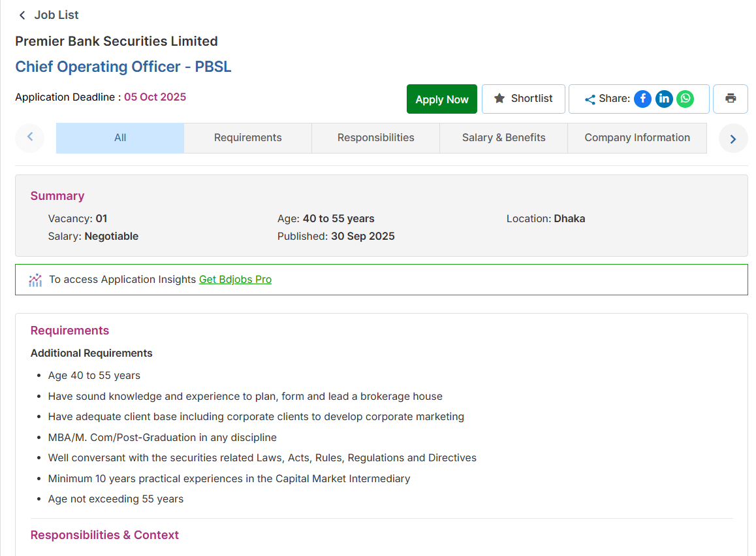Click the back arrow beside Job List
Viewport: 756px width, 556px height.
[22, 15]
